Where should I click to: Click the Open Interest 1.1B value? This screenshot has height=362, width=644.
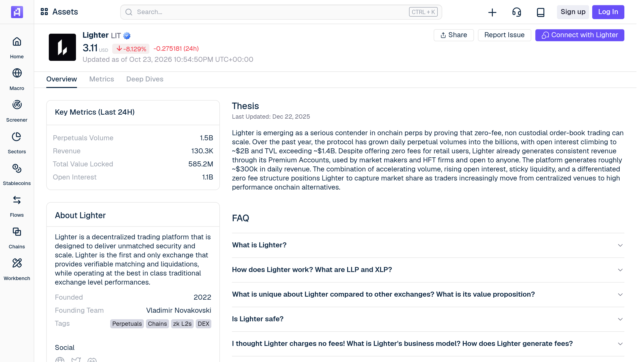click(208, 177)
